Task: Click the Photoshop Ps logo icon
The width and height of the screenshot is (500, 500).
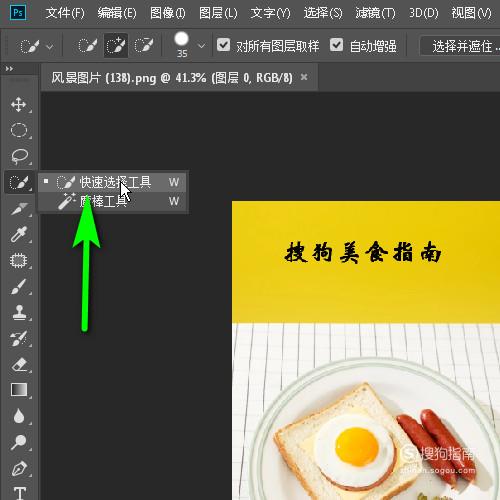Action: (x=18, y=13)
